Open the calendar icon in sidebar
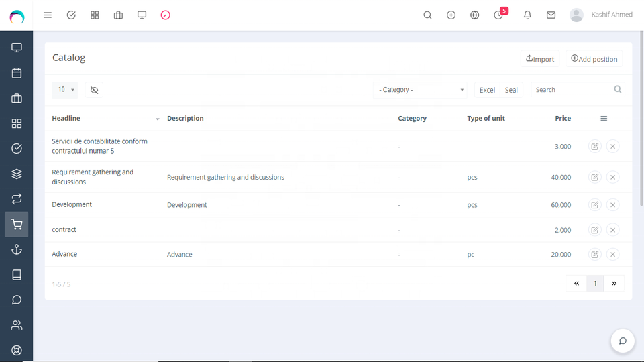644x362 pixels. 17,73
